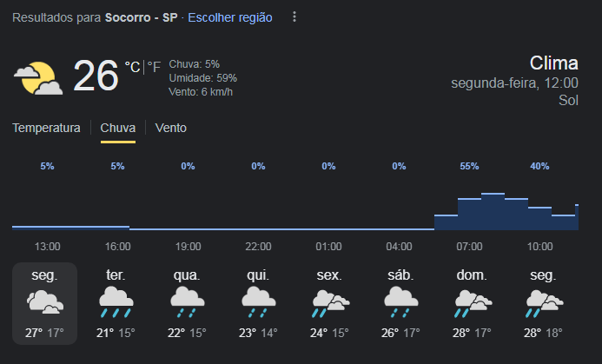Select Sunday's showers forecast icon
This screenshot has height=364, width=602.
pyautogui.click(x=473, y=303)
